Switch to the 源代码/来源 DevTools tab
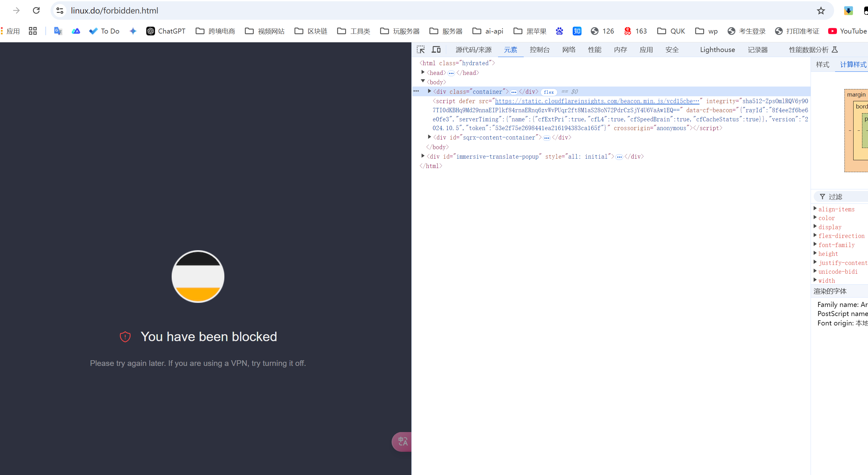 [474, 50]
